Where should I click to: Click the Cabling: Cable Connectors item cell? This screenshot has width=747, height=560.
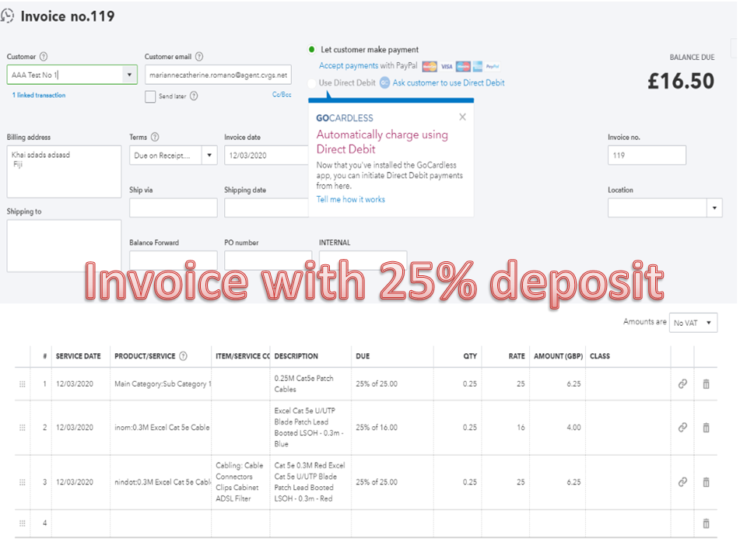(239, 482)
